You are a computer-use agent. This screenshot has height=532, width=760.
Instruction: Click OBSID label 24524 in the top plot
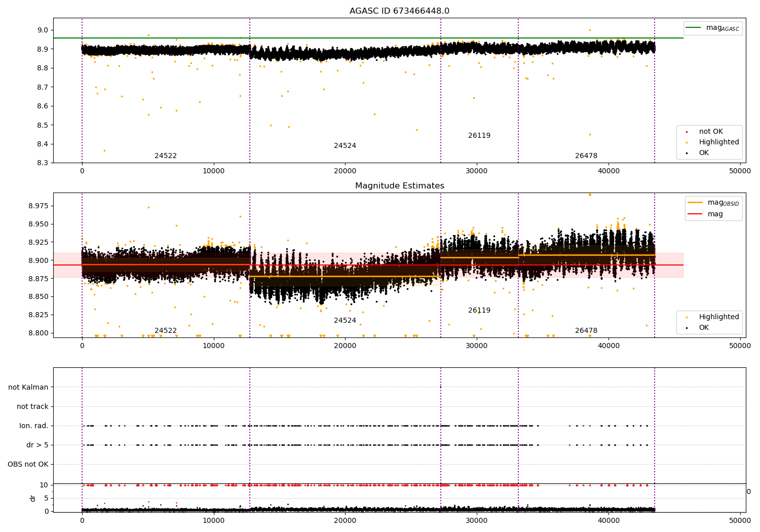345,145
